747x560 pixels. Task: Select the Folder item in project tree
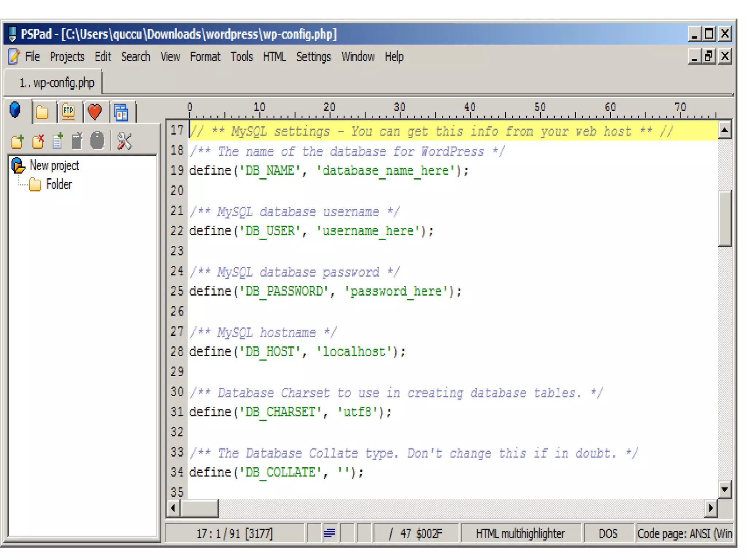[59, 184]
